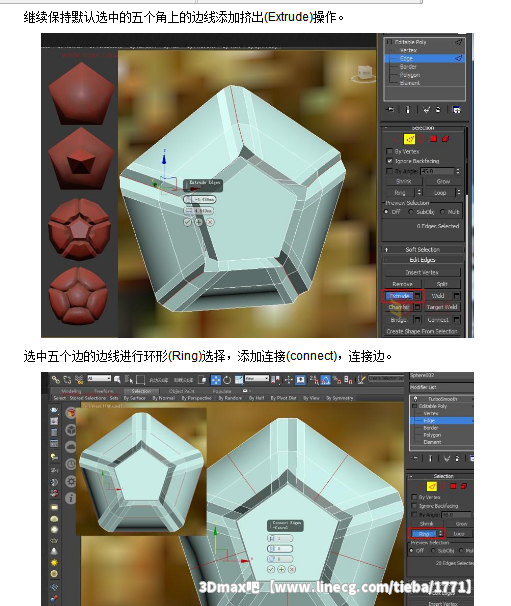Activate Select and Rotate tool in toolbar
The height and width of the screenshot is (606, 511).
[x=227, y=380]
